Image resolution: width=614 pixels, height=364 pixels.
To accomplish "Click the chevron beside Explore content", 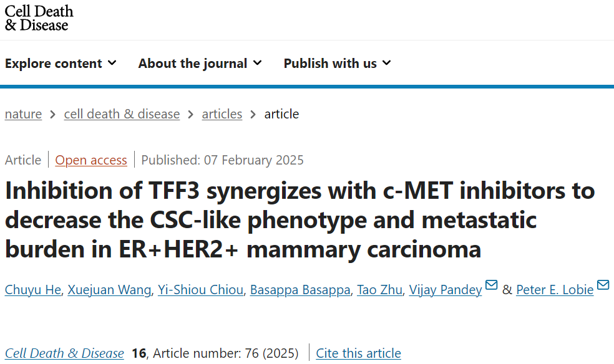I will tap(112, 62).
